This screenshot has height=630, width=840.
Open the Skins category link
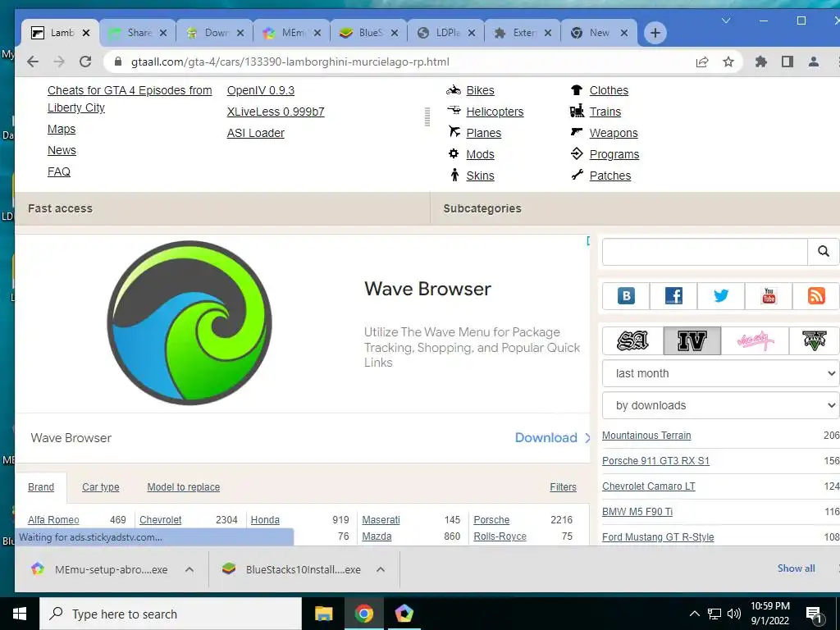[x=480, y=176]
